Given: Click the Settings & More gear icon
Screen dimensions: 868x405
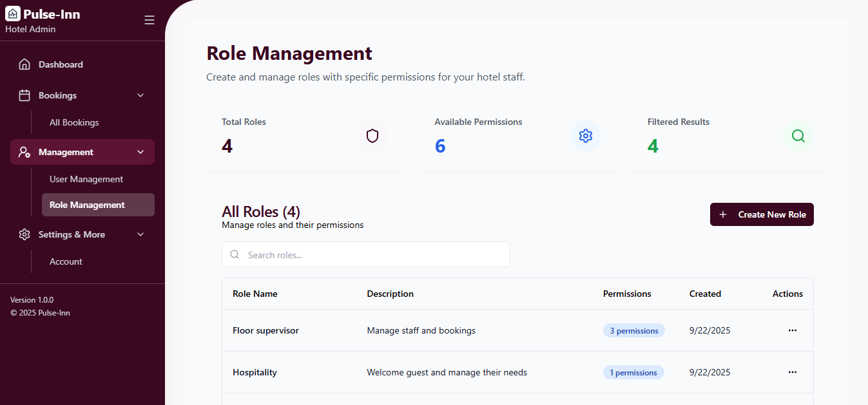Looking at the screenshot, I should (x=24, y=234).
